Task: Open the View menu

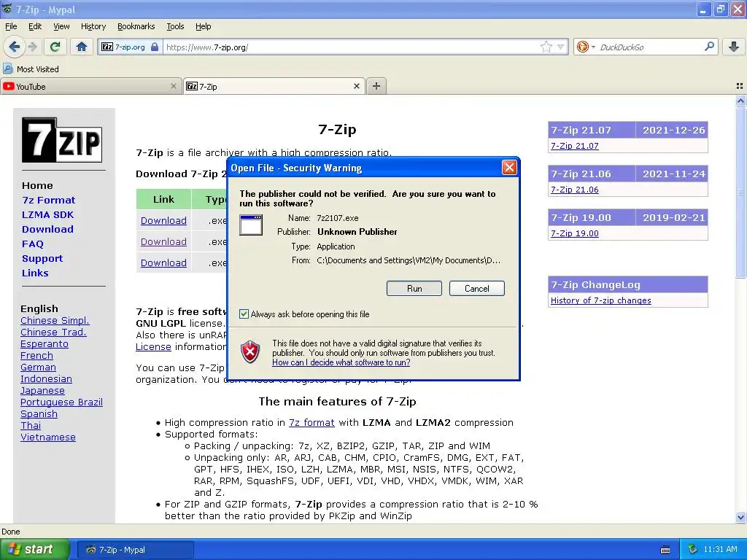Action: tap(61, 26)
